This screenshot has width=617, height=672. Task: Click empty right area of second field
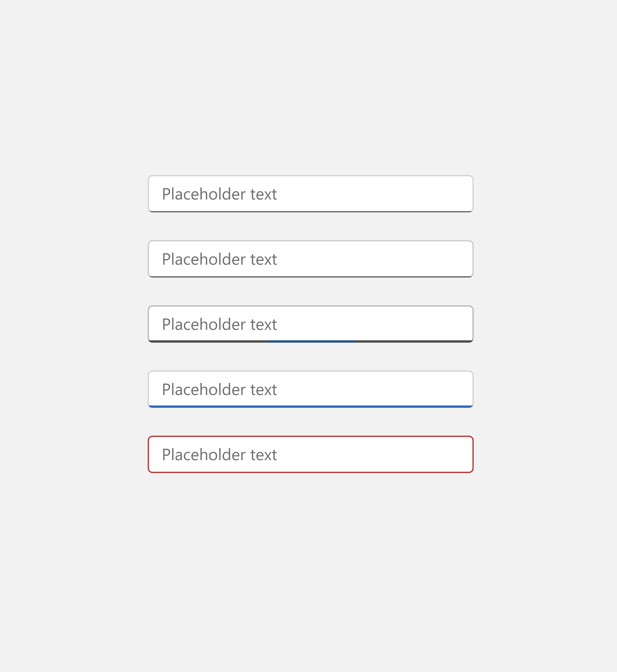[401, 259]
